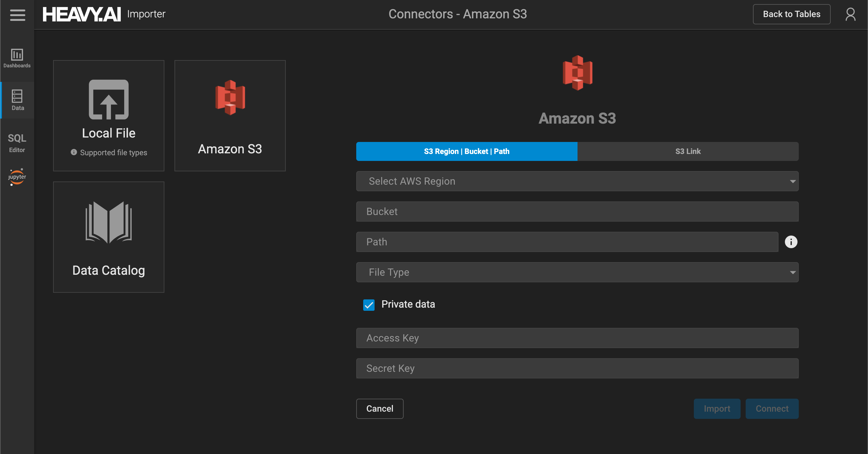The height and width of the screenshot is (454, 868).
Task: Open the hamburger menu
Action: tap(17, 15)
